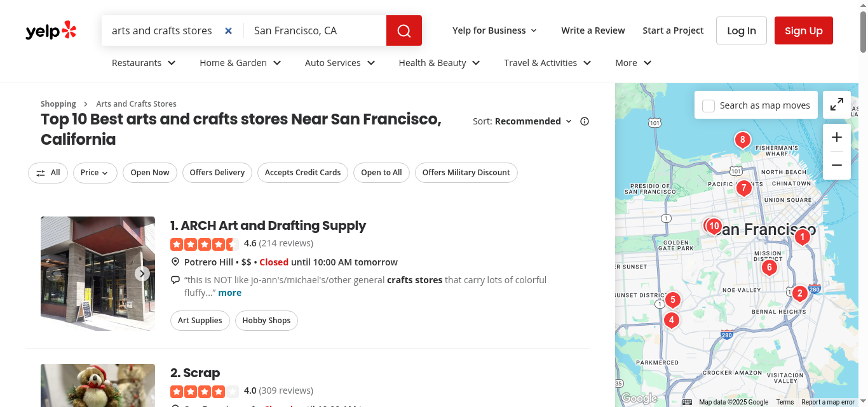This screenshot has width=868, height=407.
Task: Click the Yelp logo
Action: point(51,30)
